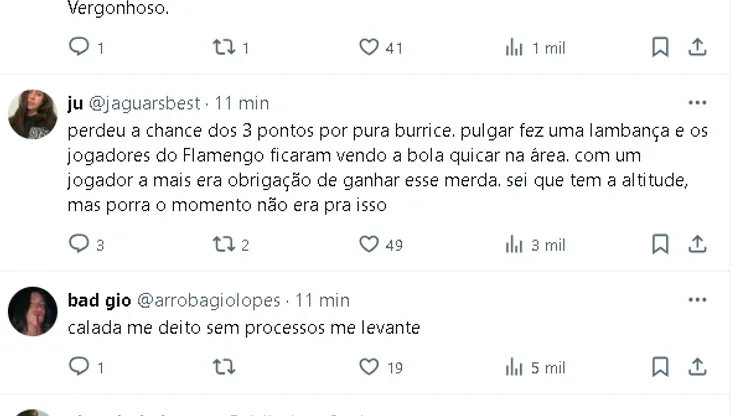Visit the @jaguarsbest profile handle

(x=144, y=103)
